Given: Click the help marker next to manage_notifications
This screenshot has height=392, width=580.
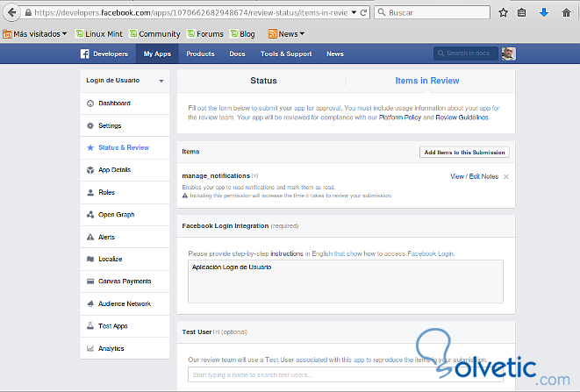Looking at the screenshot, I should pos(254,176).
